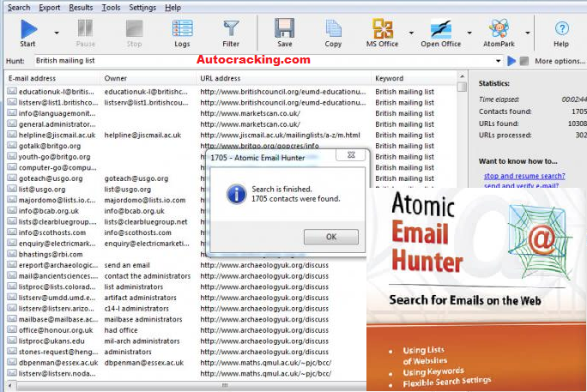Click owner cell 'mailbase administrators'
Image resolution: width=587 pixels, height=392 pixels.
point(143,319)
